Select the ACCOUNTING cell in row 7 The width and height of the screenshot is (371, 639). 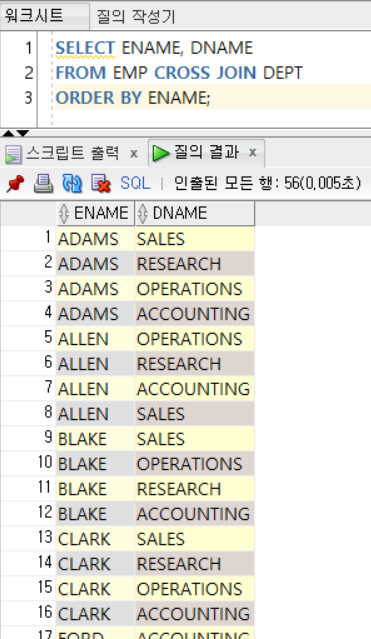tap(194, 389)
